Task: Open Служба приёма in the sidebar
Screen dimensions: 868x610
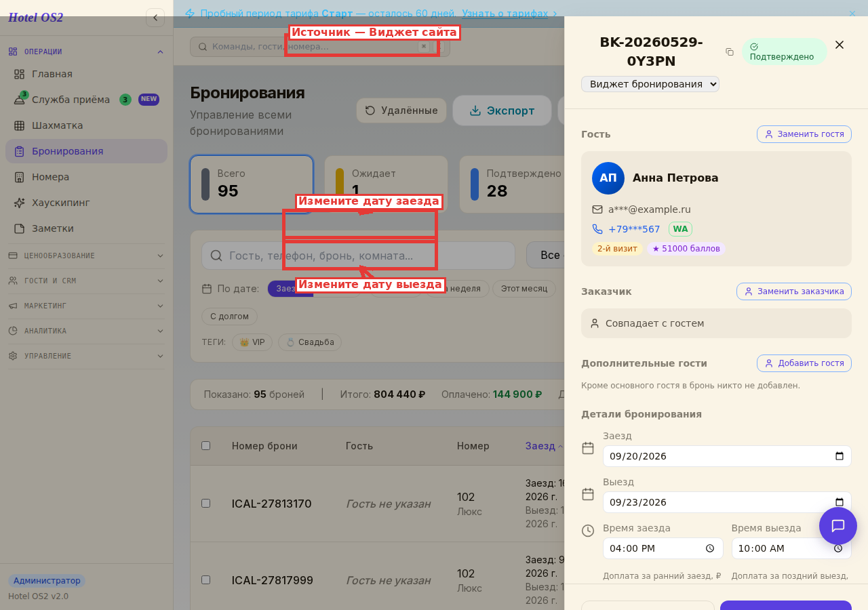Action: pyautogui.click(x=86, y=100)
